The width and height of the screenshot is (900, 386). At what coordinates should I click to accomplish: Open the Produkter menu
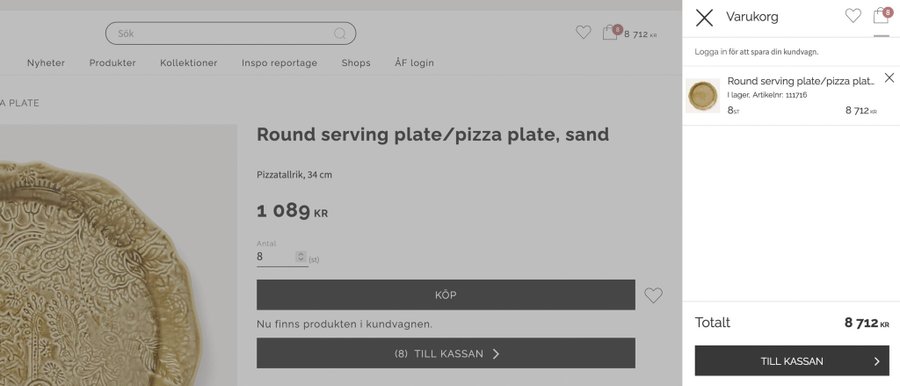[112, 63]
